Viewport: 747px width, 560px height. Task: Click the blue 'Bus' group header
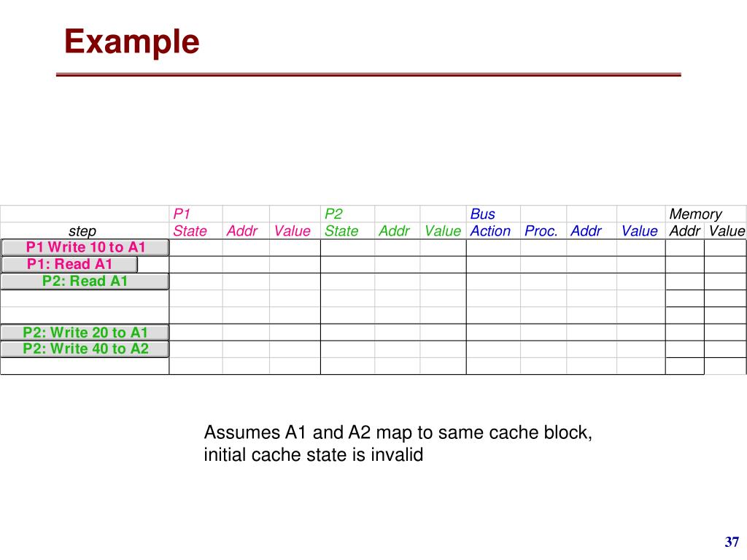[x=482, y=214]
